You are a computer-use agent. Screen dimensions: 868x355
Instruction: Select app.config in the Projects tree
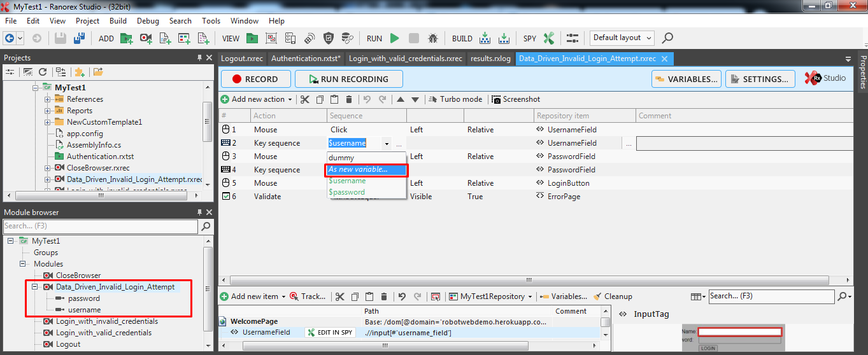[84, 134]
